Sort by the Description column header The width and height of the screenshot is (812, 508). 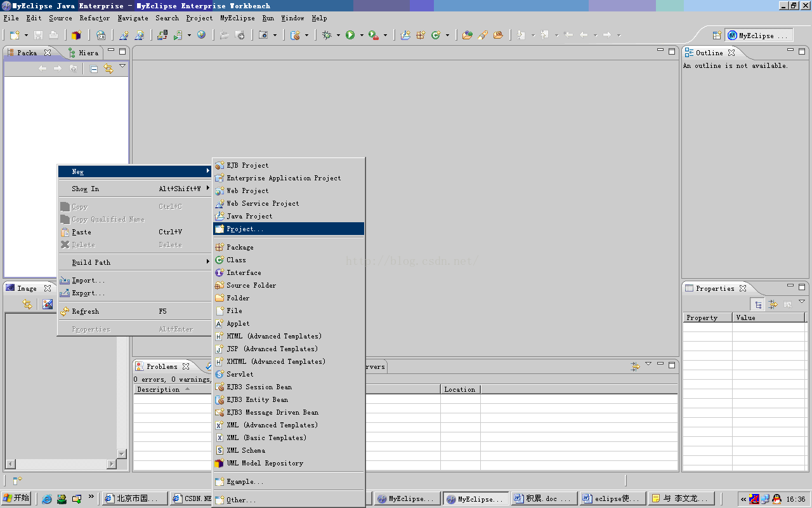coord(172,389)
